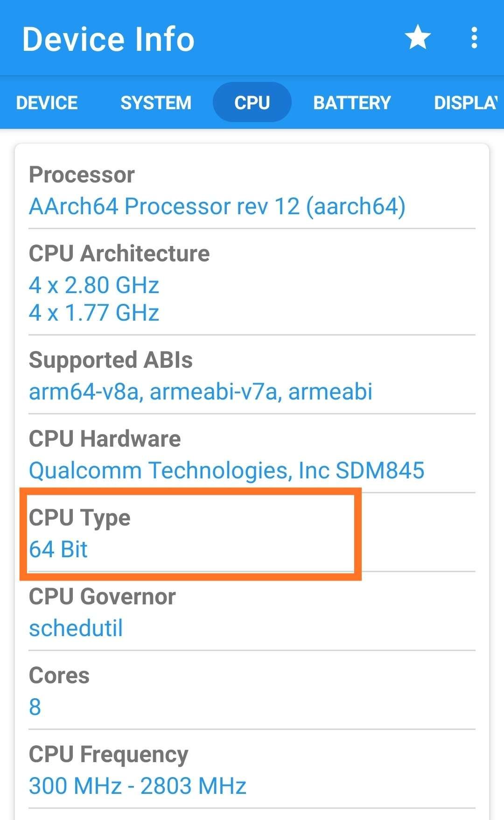
Task: Switch to the SYSTEM tab
Action: [156, 103]
